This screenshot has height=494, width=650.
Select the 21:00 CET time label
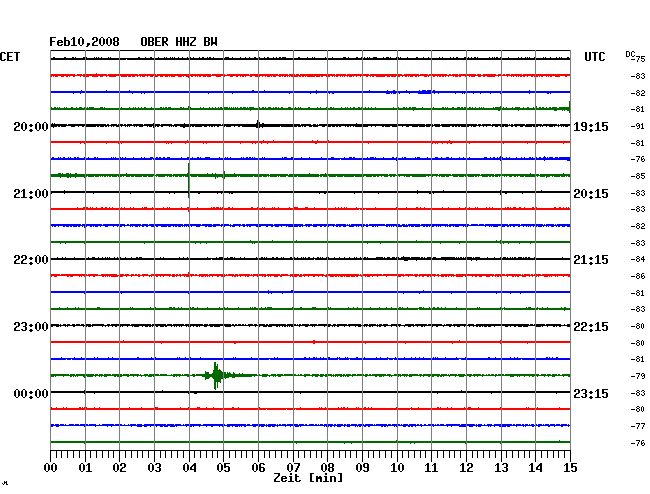pos(31,194)
